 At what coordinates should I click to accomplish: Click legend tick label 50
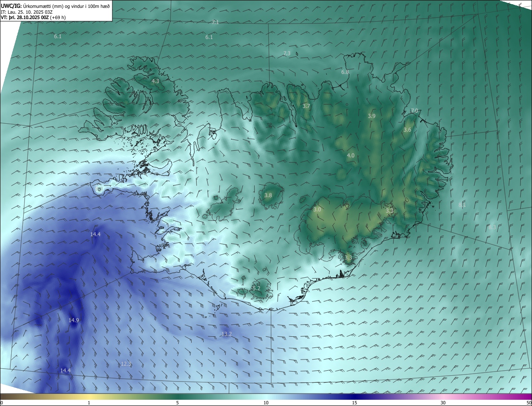(529, 403)
